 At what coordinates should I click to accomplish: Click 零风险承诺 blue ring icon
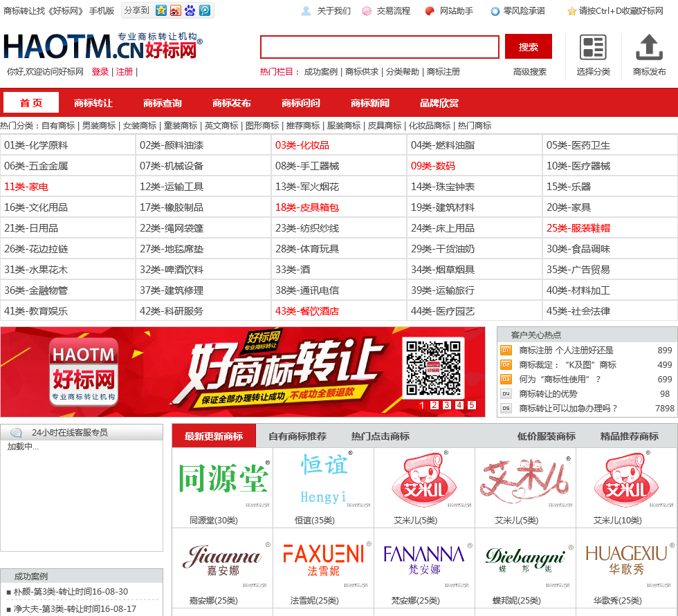[x=495, y=12]
